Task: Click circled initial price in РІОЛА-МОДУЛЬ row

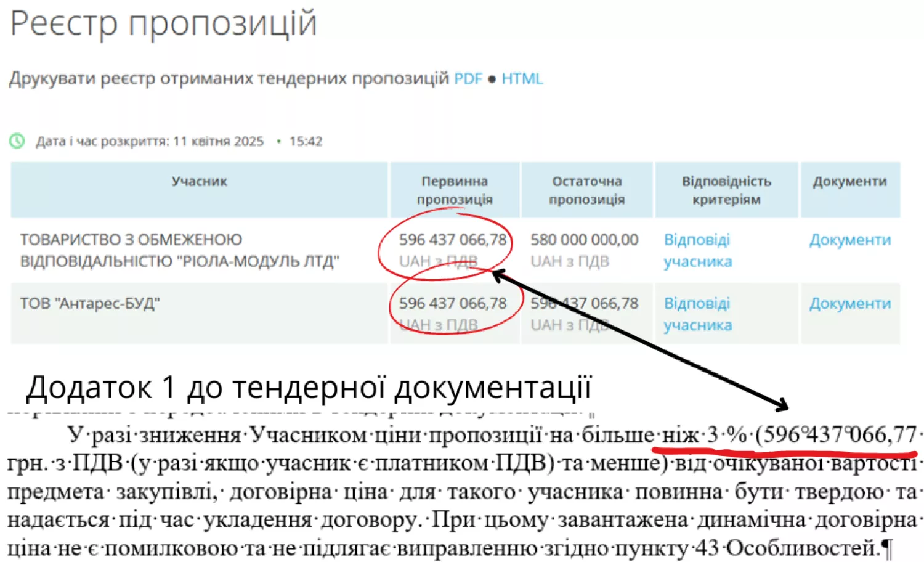Action: tap(452, 240)
